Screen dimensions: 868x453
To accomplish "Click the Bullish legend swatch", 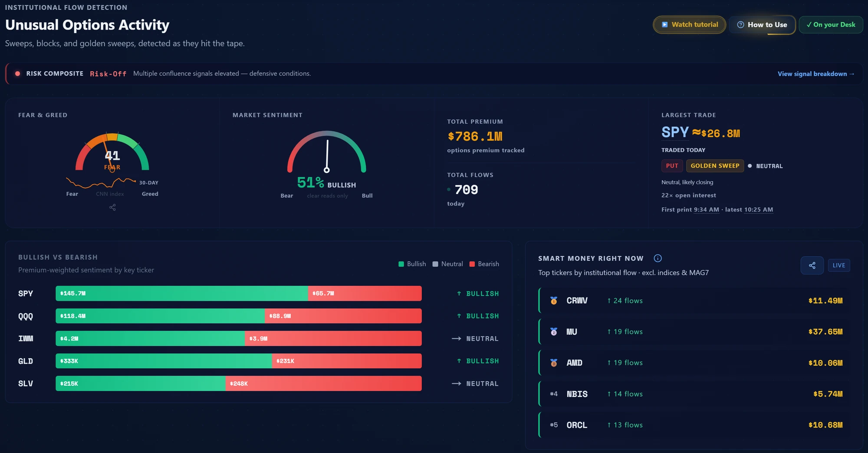I will (401, 264).
